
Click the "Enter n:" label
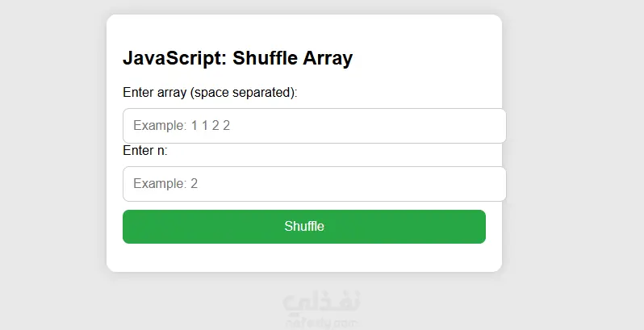point(144,151)
